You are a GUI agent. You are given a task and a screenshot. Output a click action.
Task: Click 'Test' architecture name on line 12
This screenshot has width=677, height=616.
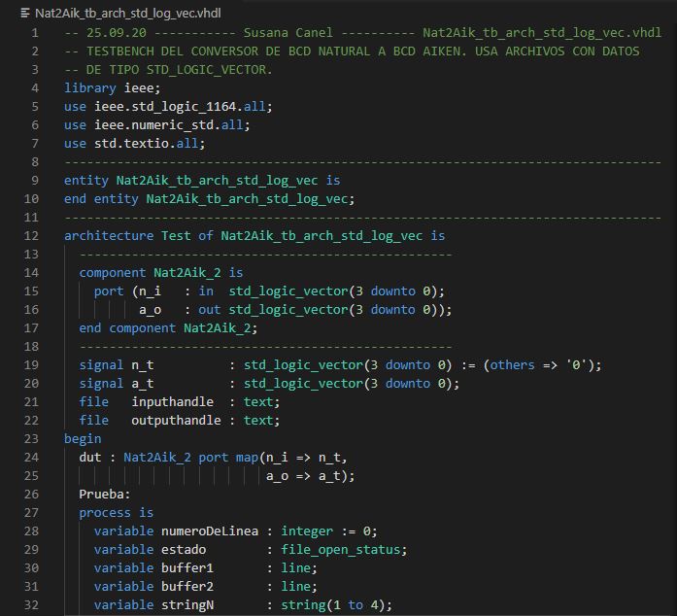point(183,235)
